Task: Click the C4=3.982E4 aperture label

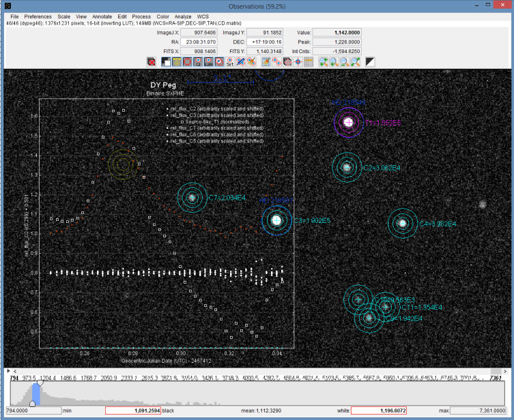Action: 438,224
